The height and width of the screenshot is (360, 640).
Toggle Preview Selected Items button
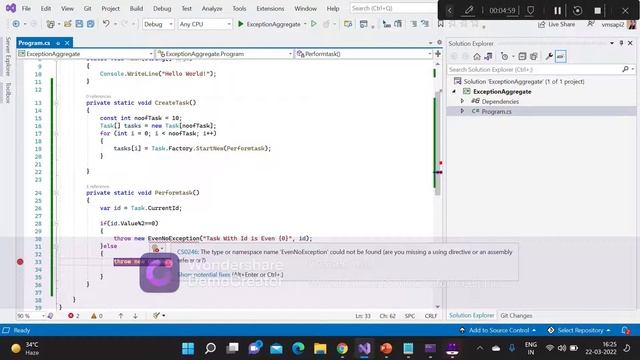pos(561,56)
